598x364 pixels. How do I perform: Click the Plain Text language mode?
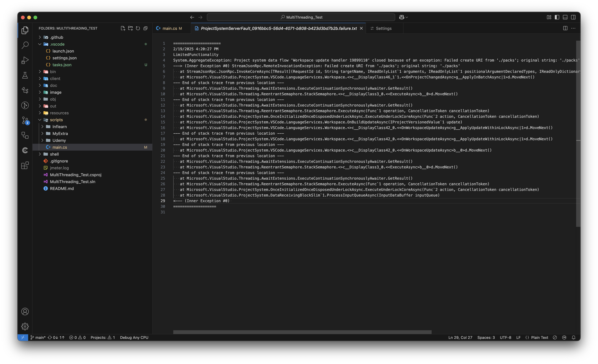(539, 337)
